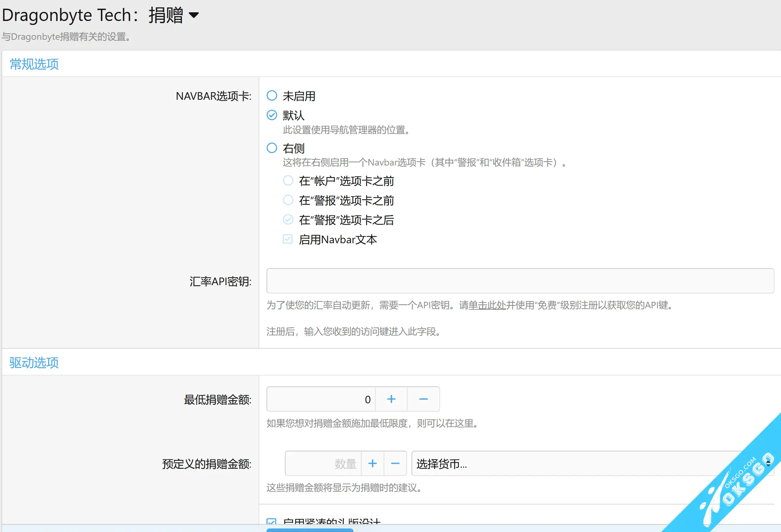Select the 未启用 radio option
Viewport: 781px width, 532px height.
pyautogui.click(x=272, y=96)
